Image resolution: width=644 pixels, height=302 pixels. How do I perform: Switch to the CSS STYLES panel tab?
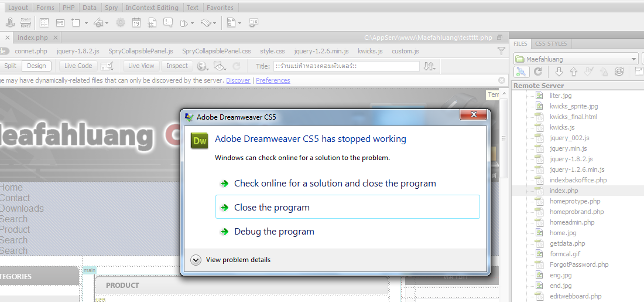(551, 43)
